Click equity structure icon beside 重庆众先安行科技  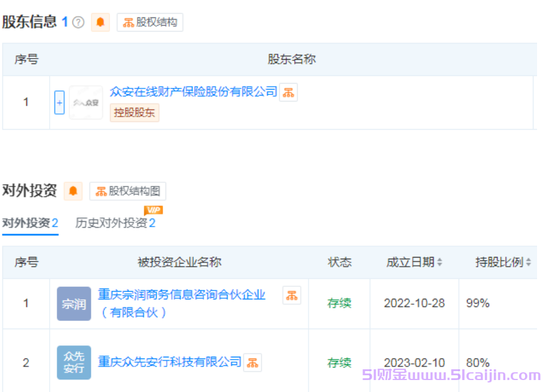click(252, 363)
